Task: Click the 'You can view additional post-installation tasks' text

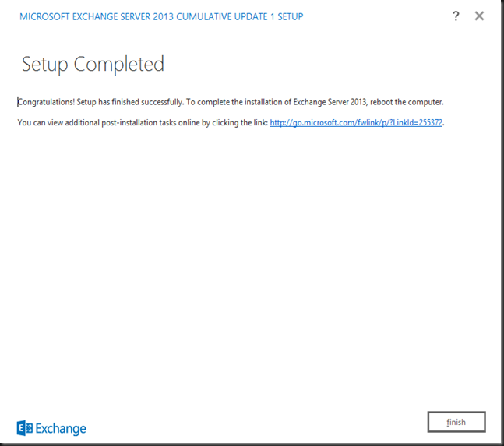Action: (97, 122)
